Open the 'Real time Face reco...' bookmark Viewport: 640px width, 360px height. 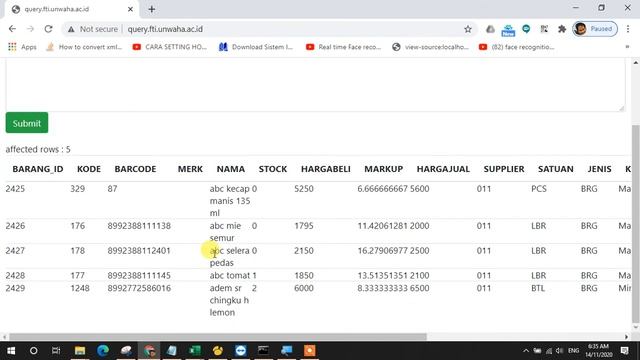pos(343,47)
